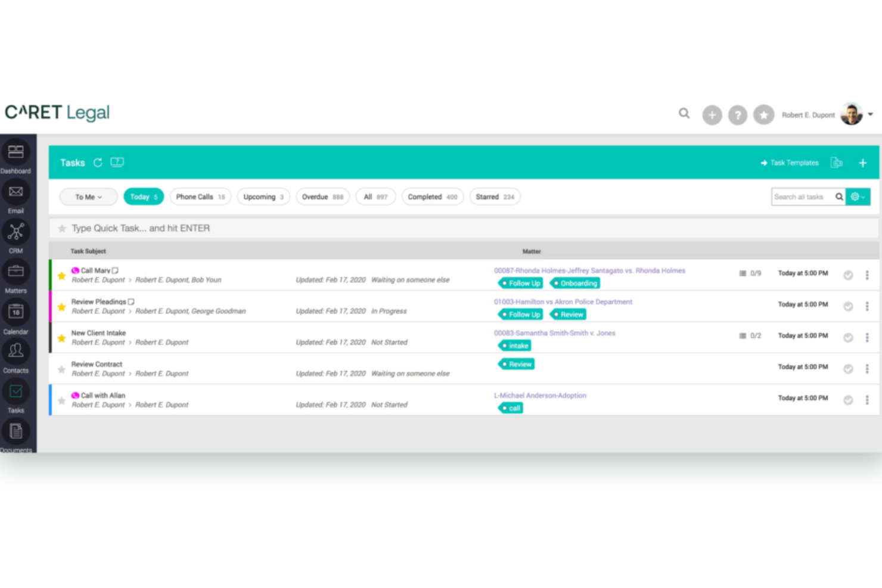Open the To Me filter dropdown
Image resolution: width=882 pixels, height=588 pixels.
pos(88,197)
